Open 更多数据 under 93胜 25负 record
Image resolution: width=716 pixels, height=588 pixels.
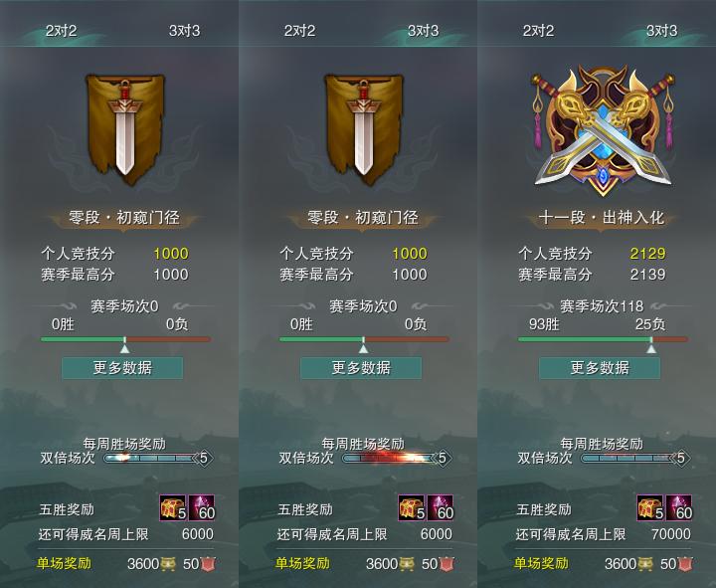(x=600, y=368)
